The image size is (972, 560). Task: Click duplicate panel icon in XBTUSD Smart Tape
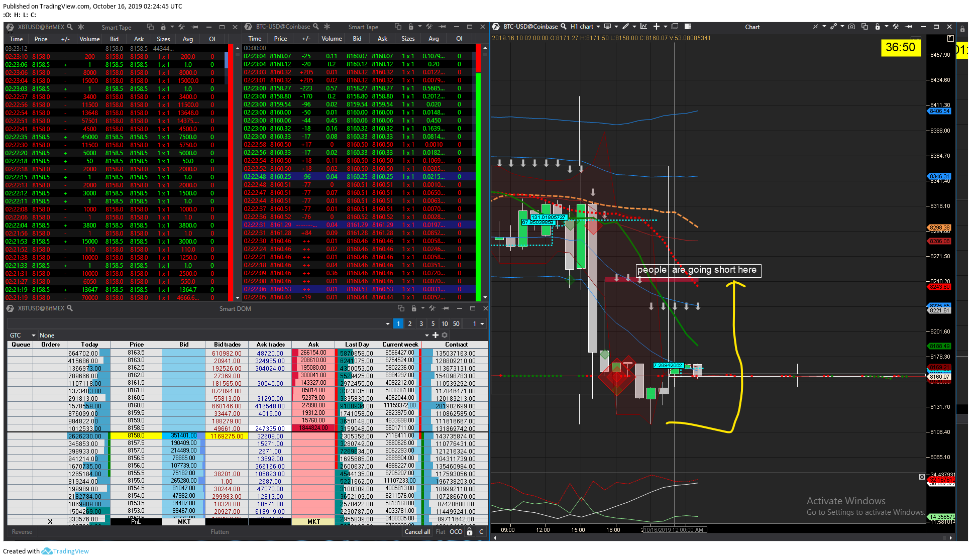tap(150, 27)
